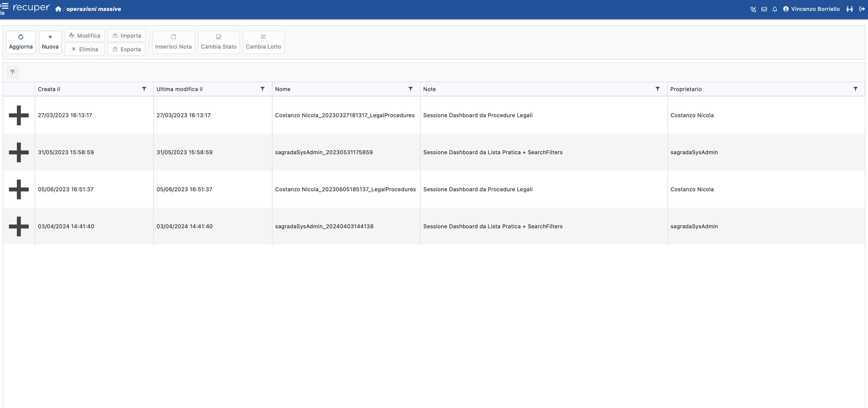Expand the sagradaSysAdmin_20230531175859 row

coord(19,152)
